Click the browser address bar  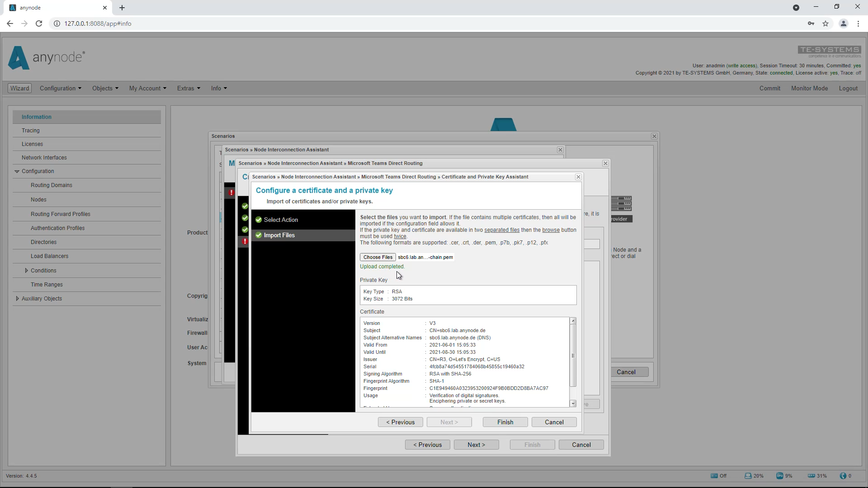click(x=181, y=23)
